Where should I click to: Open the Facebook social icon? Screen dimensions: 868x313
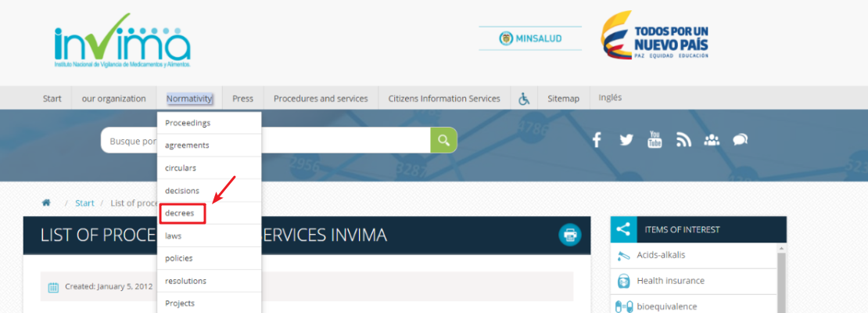pos(597,140)
